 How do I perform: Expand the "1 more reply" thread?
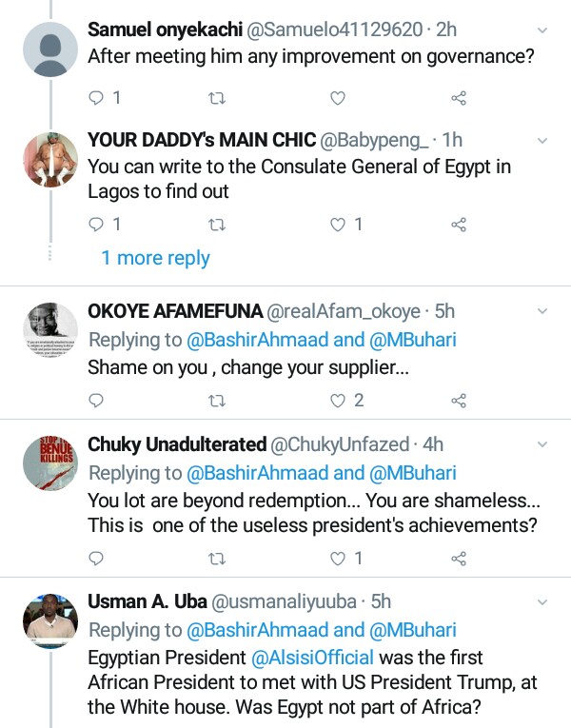point(155,258)
